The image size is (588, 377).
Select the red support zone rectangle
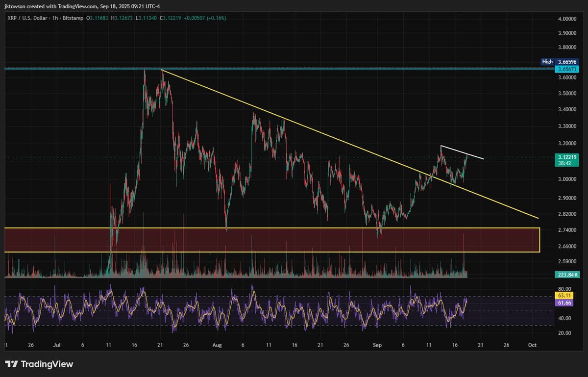pyautogui.click(x=272, y=240)
